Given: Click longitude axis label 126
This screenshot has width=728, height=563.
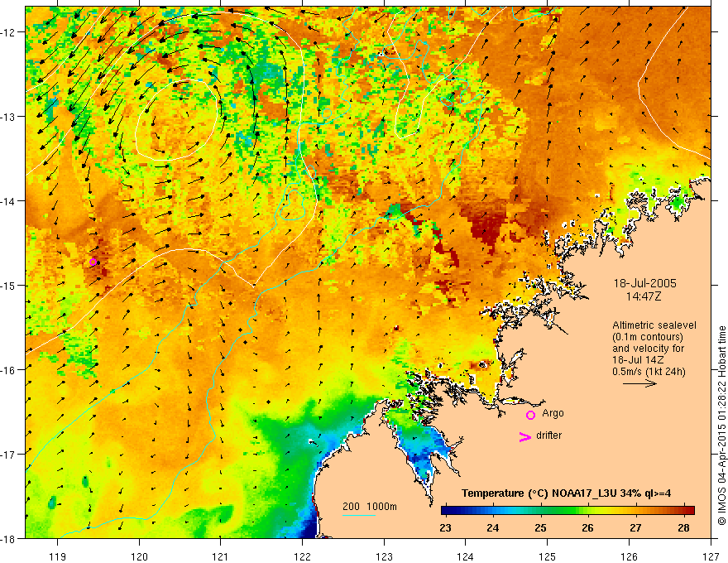Looking at the screenshot, I should pyautogui.click(x=629, y=556).
